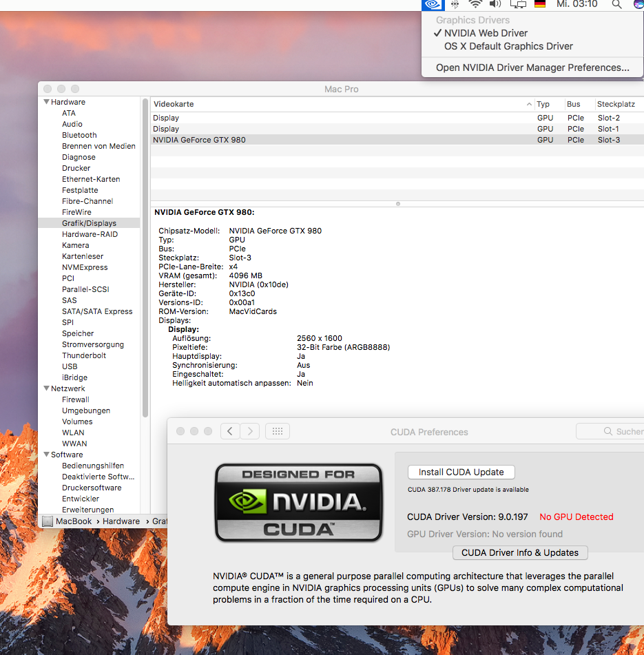Select Hardware-RAID in the sidebar

point(90,234)
